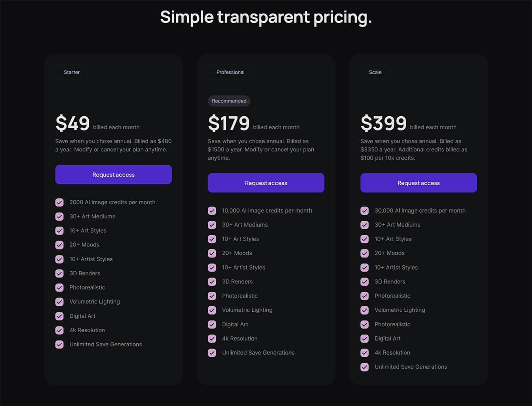Click checkmark icon beside 30,000 AI image credits
The height and width of the screenshot is (406, 532).
coord(365,211)
